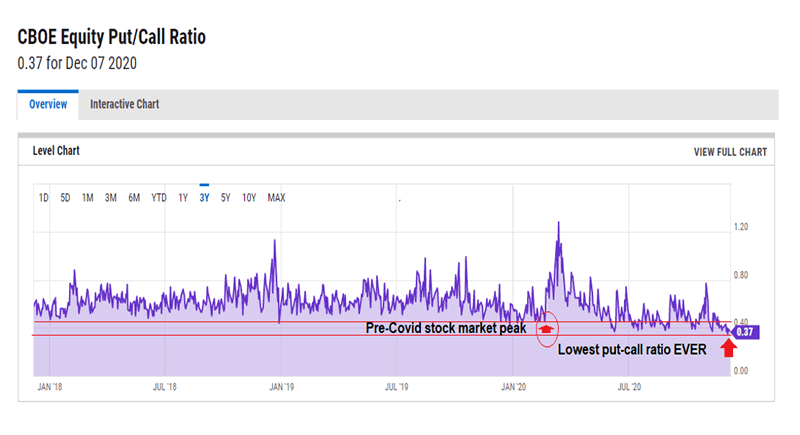Set chart range to 3M
Image resolution: width=800 pixels, height=435 pixels.
[x=111, y=198]
